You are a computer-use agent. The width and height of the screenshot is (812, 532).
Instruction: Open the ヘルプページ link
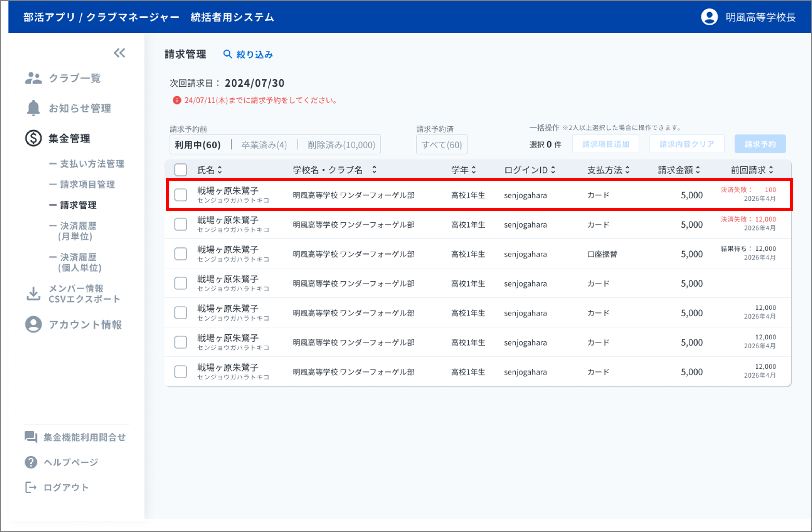[71, 462]
